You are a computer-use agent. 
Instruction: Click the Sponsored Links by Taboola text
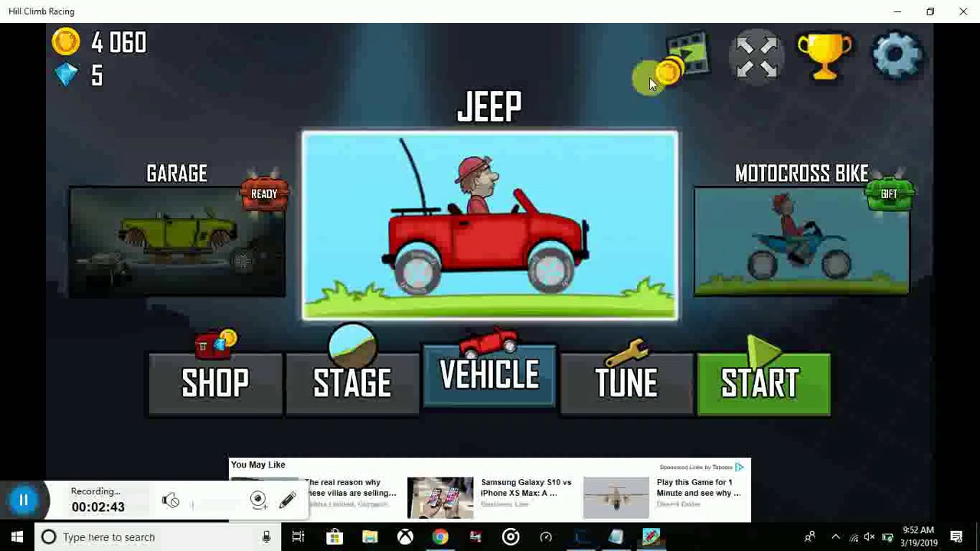(x=696, y=467)
